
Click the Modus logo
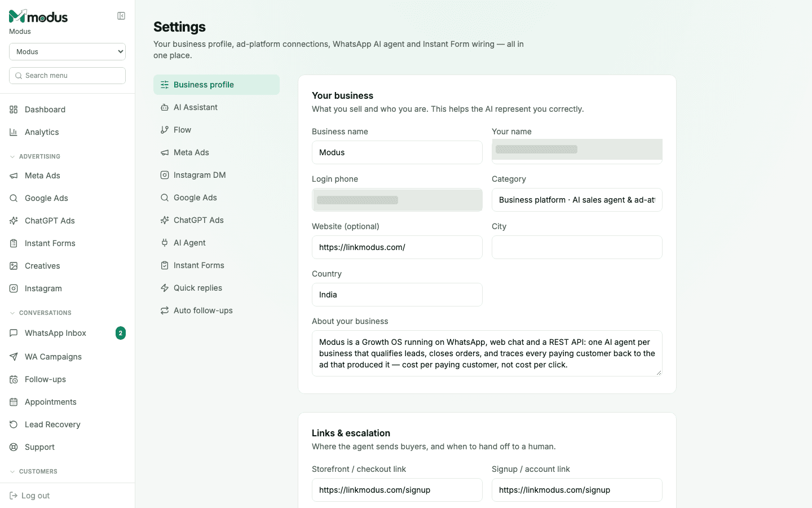pyautogui.click(x=38, y=16)
